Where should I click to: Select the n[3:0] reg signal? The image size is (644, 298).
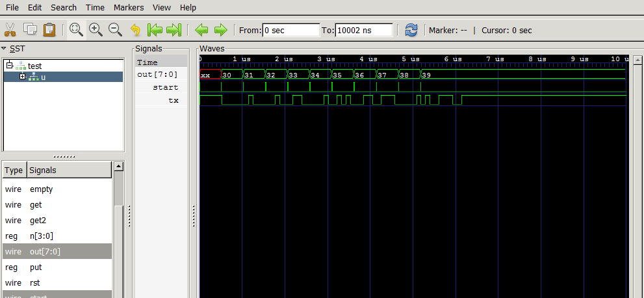point(57,236)
